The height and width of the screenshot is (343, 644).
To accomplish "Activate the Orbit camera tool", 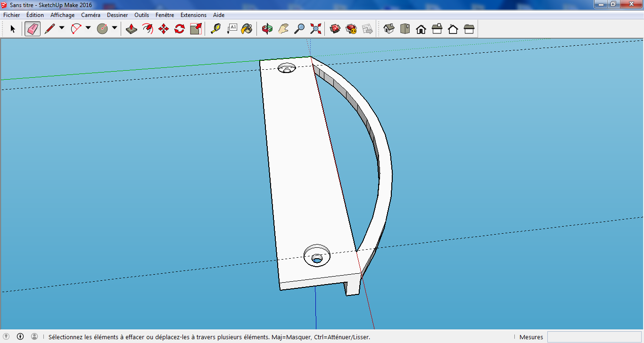I will click(x=267, y=29).
